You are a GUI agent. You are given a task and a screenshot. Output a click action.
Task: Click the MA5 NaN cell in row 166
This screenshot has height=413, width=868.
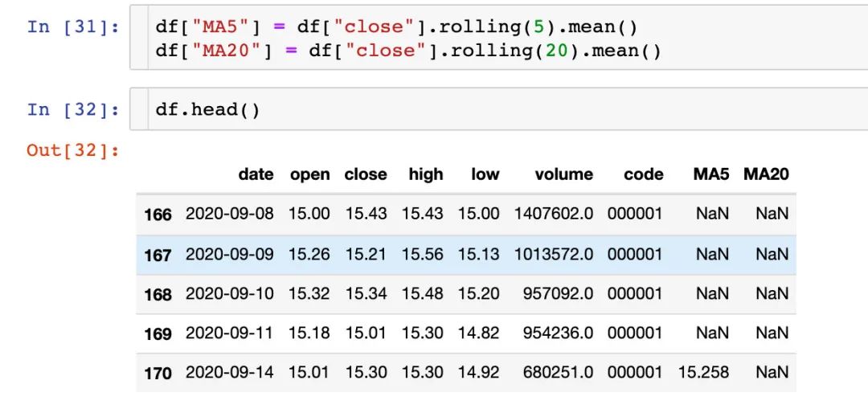[713, 214]
